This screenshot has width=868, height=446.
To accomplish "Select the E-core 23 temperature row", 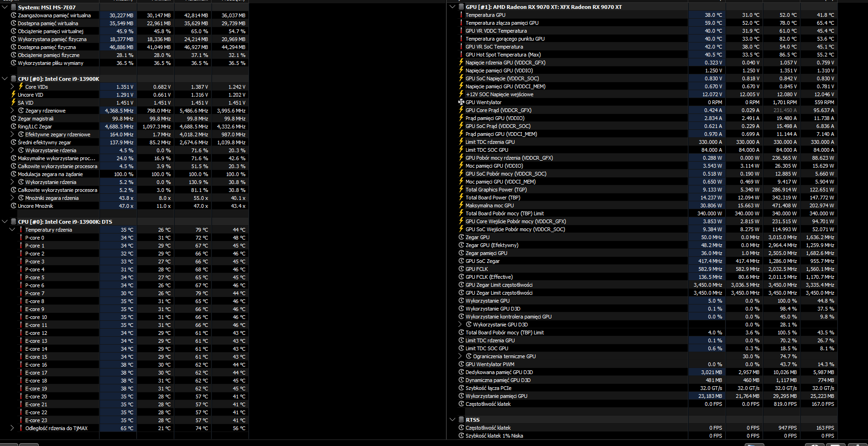I will 125,420.
